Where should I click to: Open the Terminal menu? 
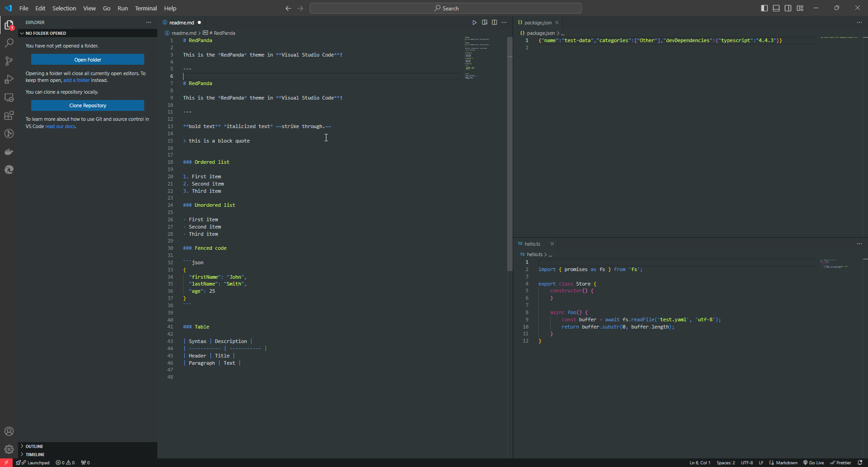(x=146, y=8)
